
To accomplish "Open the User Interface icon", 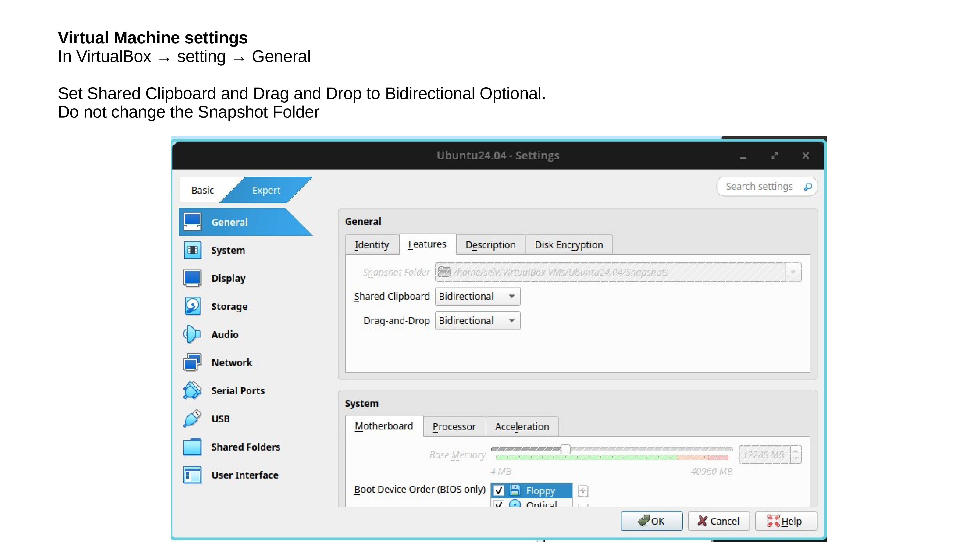I will tap(192, 475).
